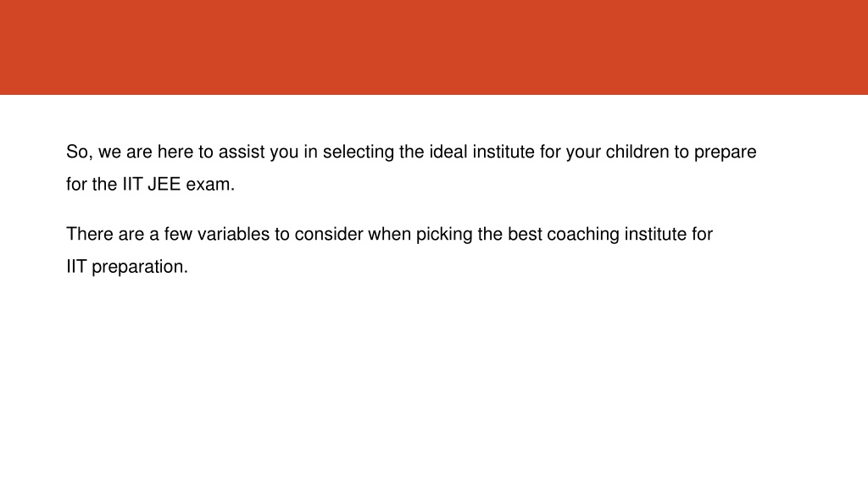Viewport: 868px width, 488px height.
Task: Click the word "coaching" in the second paragraph
Action: [x=583, y=236]
